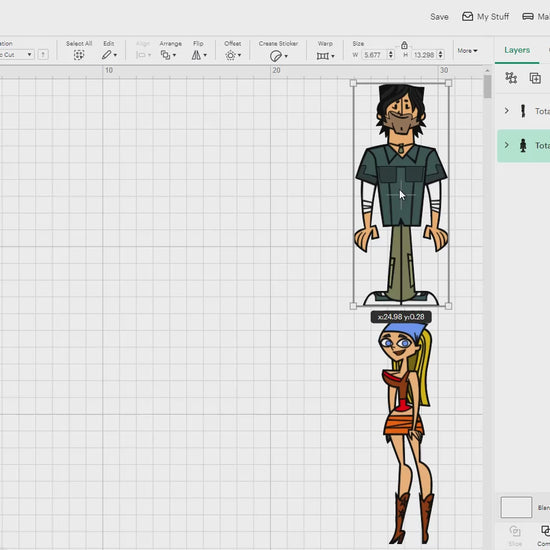Open the More dropdown menu
Image resolution: width=550 pixels, height=550 pixels.
click(467, 51)
